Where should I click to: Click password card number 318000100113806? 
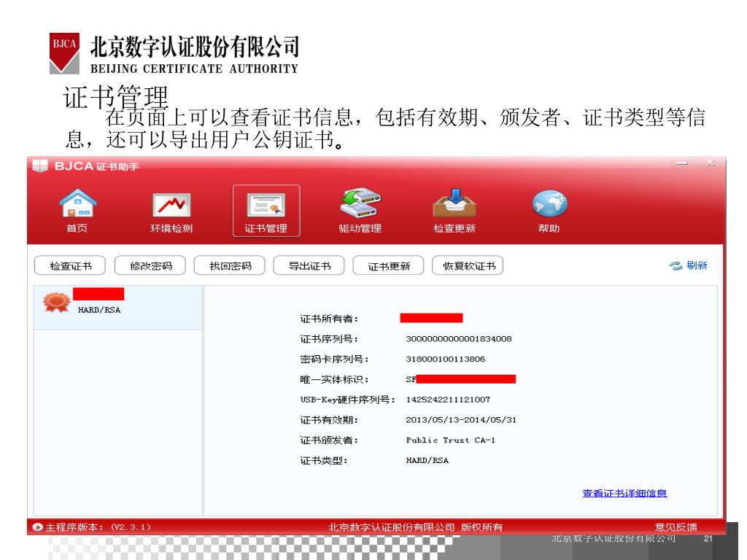point(445,359)
